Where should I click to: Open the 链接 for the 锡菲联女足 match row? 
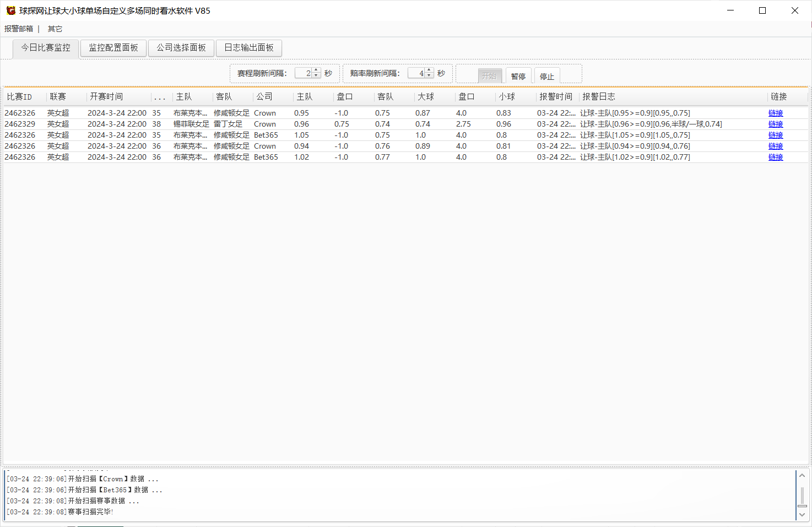[776, 124]
